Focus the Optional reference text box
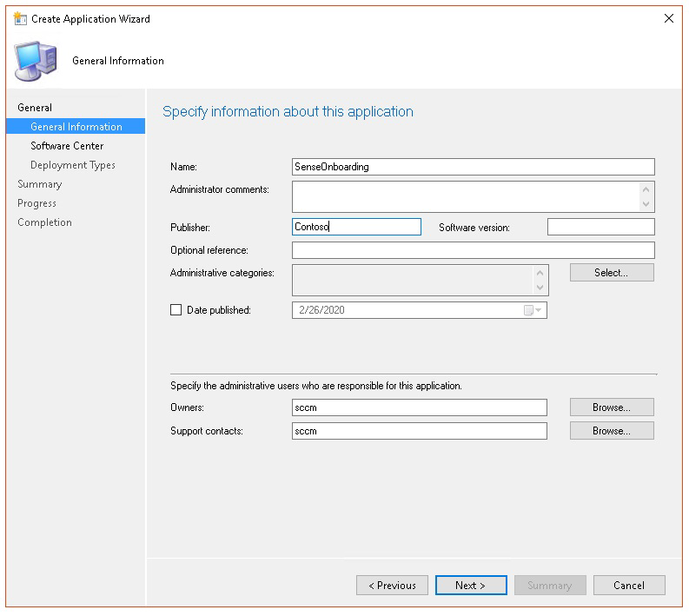 coord(473,250)
